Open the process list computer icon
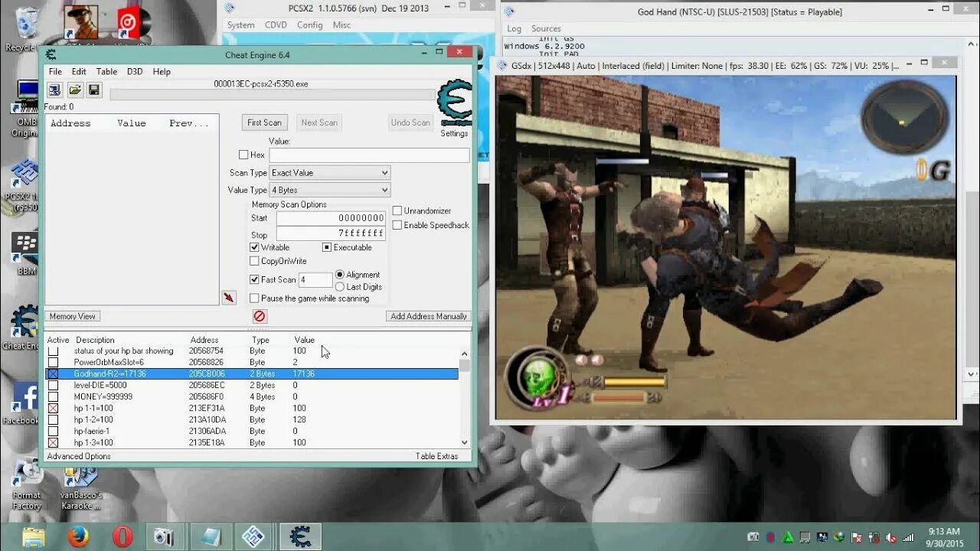 coord(55,90)
